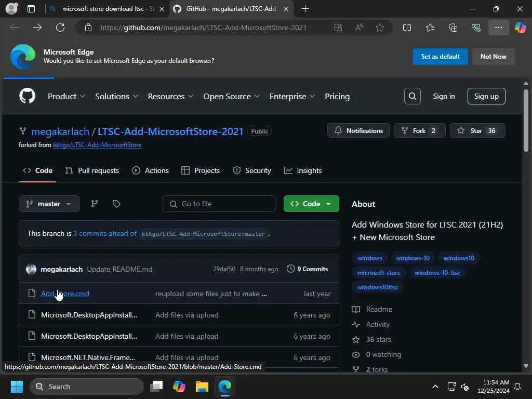The width and height of the screenshot is (532, 399).
Task: Click the Notifications button
Action: [358, 130]
